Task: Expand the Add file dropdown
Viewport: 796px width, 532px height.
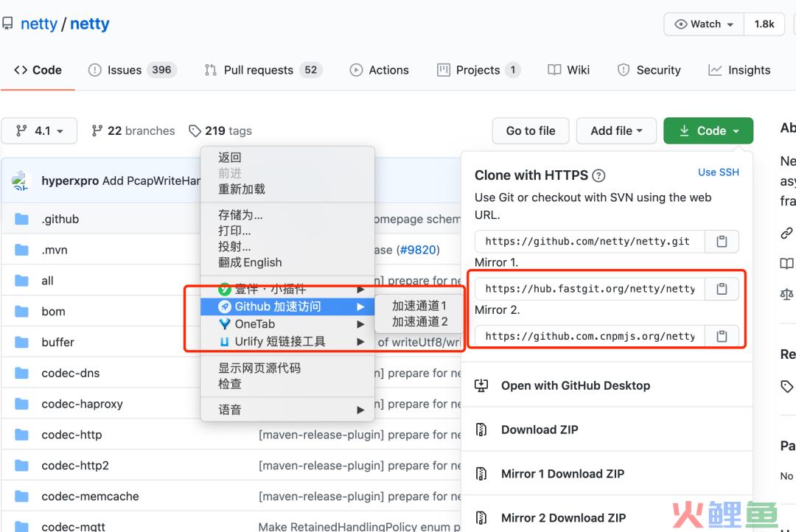Action: (x=616, y=131)
